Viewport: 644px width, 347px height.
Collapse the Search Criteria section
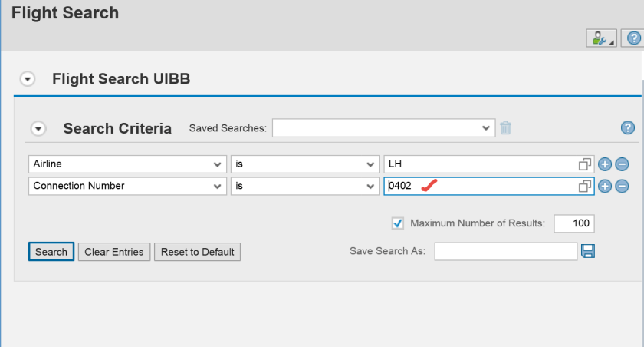tap(38, 129)
